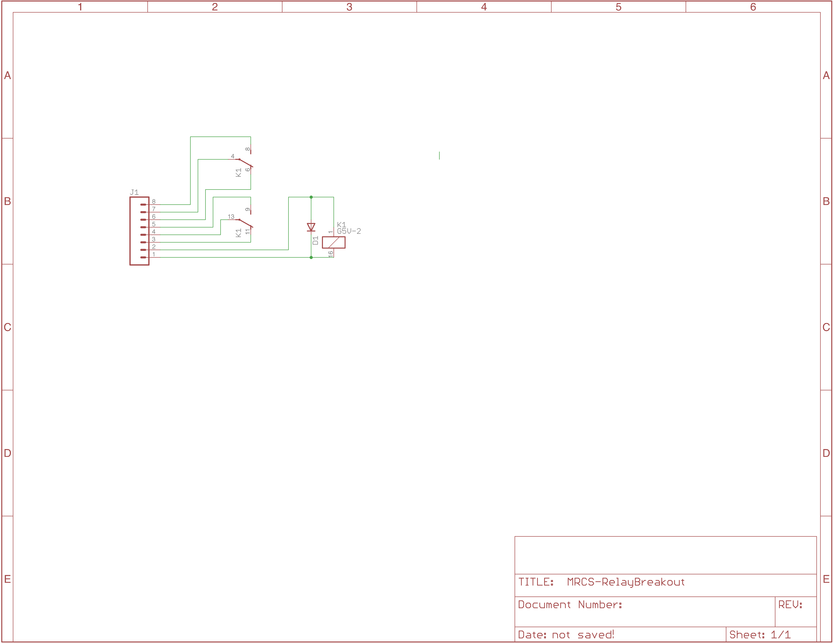Click row label A on right border
Viewport: 833px width, 644px height.
point(826,76)
